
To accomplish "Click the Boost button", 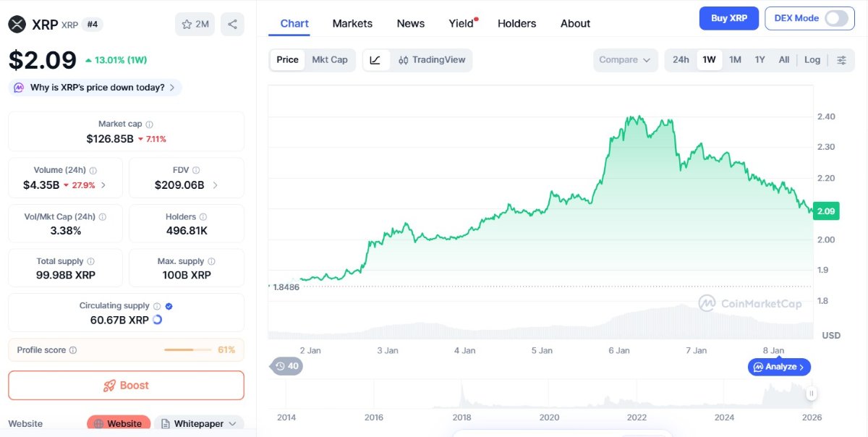I will (x=126, y=386).
